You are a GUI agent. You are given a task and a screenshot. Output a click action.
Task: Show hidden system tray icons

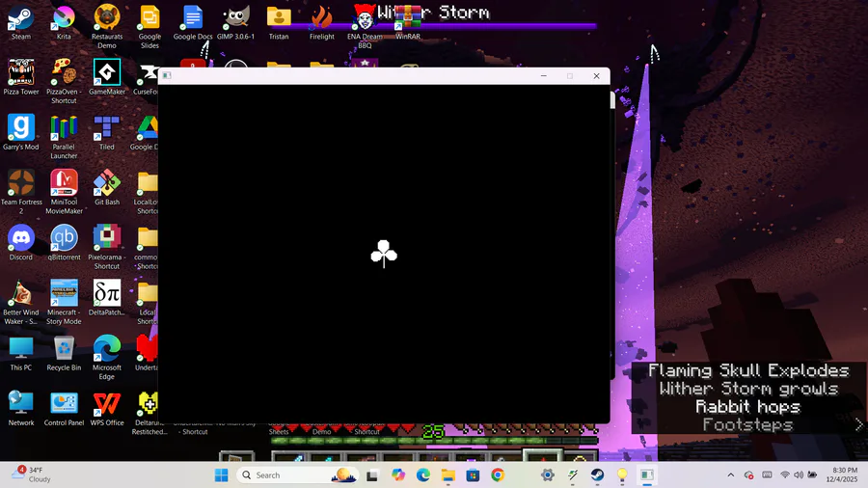point(731,474)
